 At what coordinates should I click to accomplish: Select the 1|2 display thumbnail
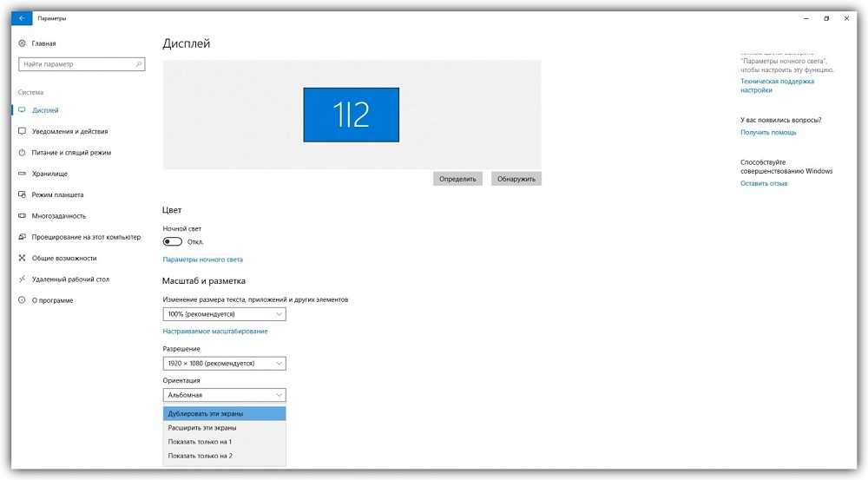(351, 115)
